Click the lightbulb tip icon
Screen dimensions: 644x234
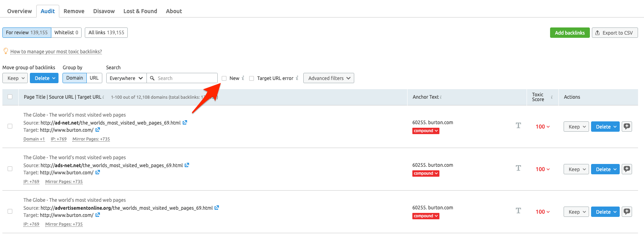point(6,51)
